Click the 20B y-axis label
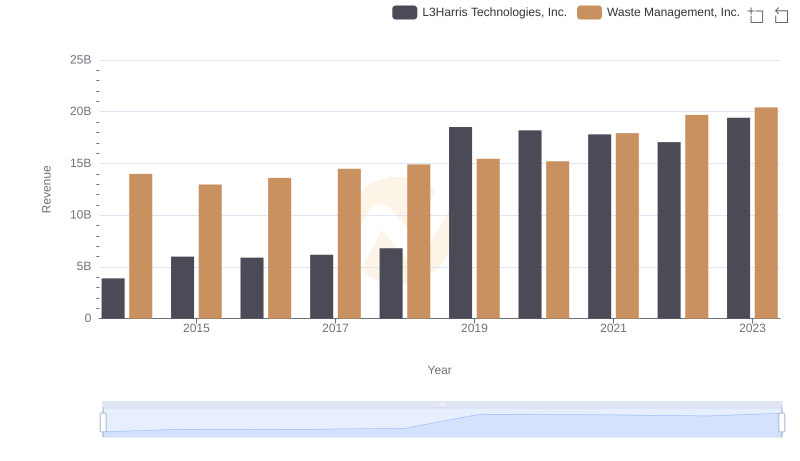Screen dimensions: 800x461 (x=81, y=111)
